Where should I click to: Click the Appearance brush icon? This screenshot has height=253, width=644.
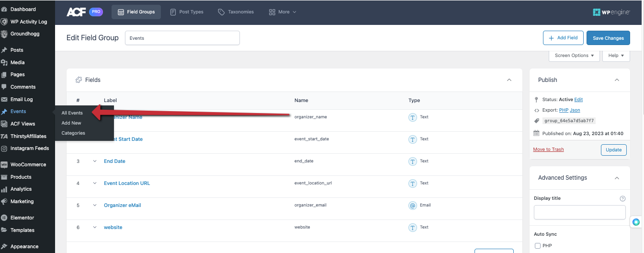pyautogui.click(x=4, y=246)
